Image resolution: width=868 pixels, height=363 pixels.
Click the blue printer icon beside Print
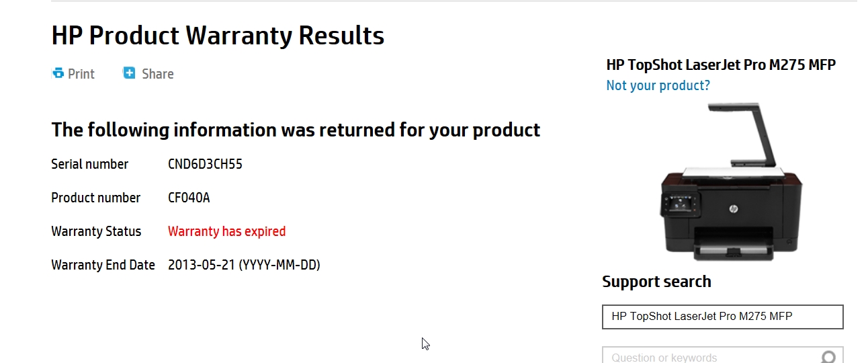click(58, 73)
